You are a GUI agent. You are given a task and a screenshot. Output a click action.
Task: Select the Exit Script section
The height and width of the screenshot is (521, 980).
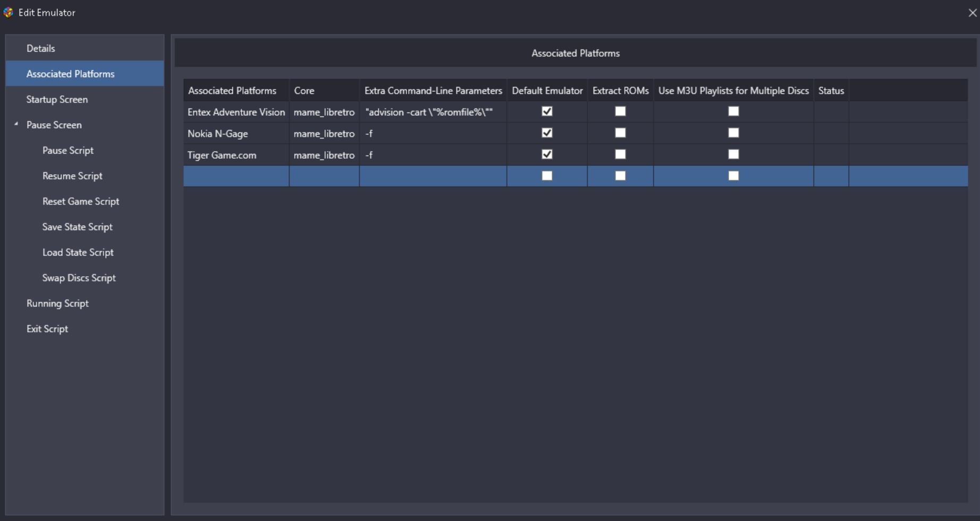click(x=47, y=329)
